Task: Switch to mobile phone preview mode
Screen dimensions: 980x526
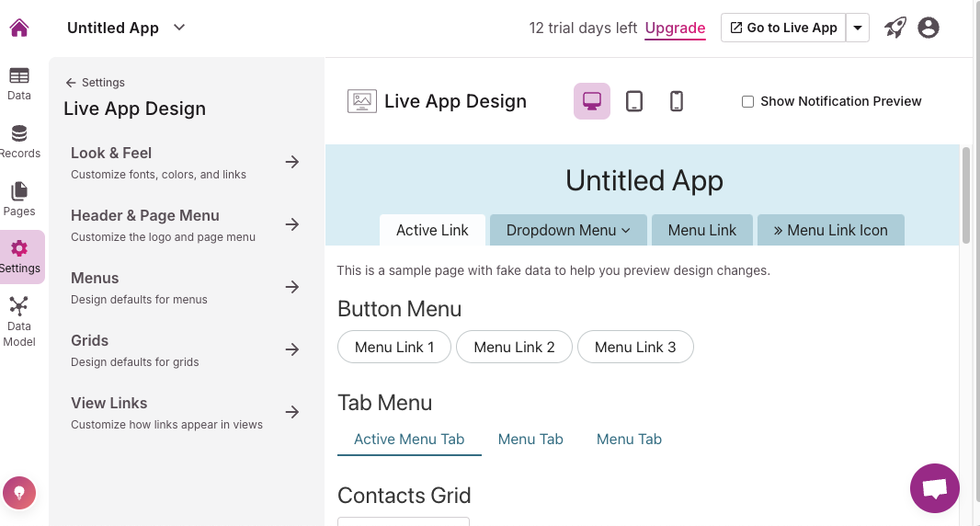Action: click(677, 101)
